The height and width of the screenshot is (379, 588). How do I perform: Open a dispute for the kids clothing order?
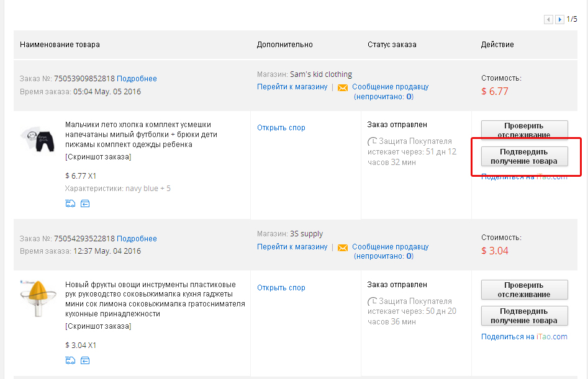point(281,128)
